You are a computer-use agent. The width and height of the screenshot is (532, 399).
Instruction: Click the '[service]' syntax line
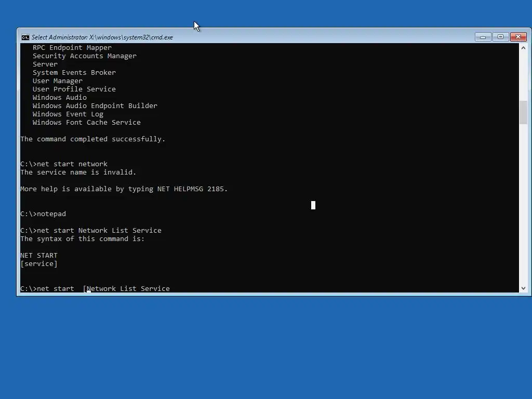coord(38,263)
